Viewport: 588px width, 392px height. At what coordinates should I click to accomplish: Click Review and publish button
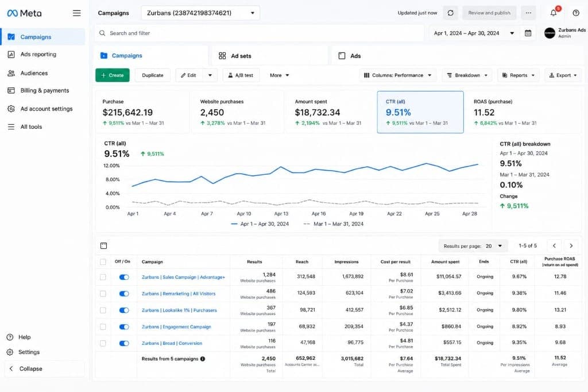pos(489,13)
